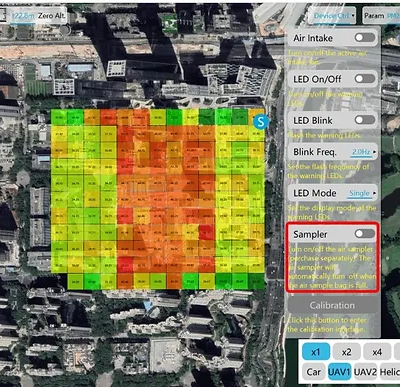Choose the x2 playback speed
Screen dimensions: 400x387
(346, 352)
